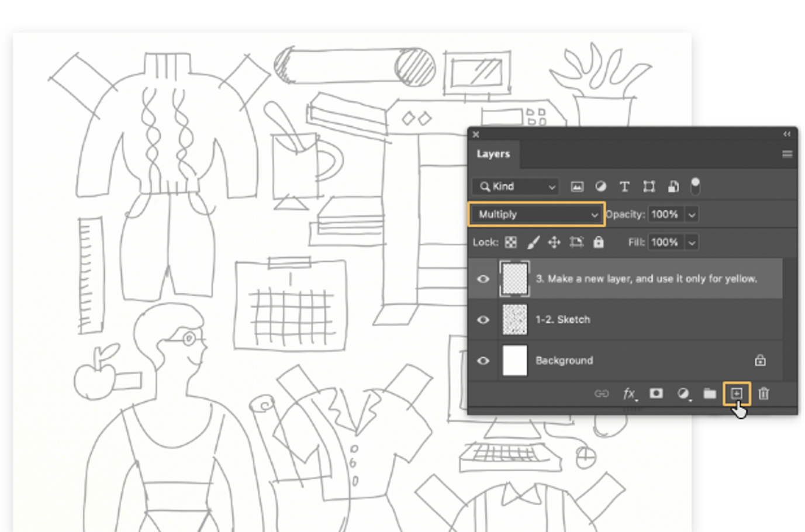
Task: Expand the Opacity value dropdown
Action: pos(692,214)
